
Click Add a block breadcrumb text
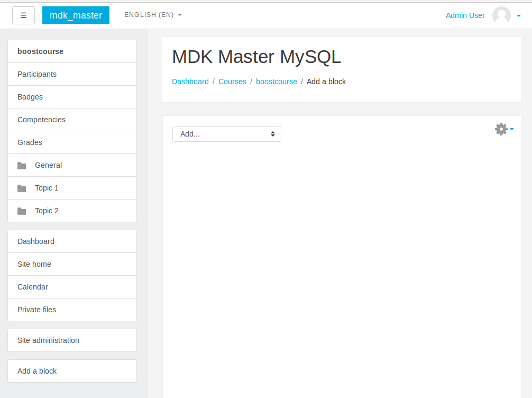(x=326, y=82)
